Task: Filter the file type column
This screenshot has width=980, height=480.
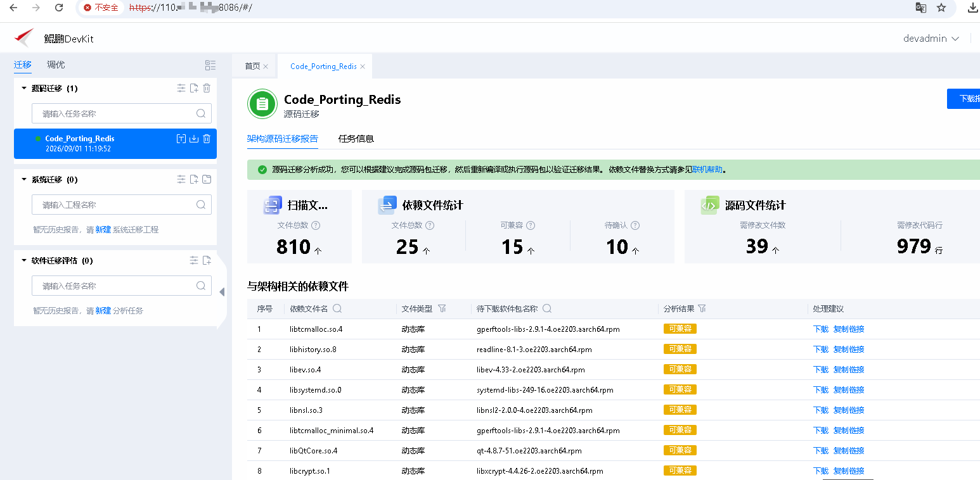Action: (x=442, y=308)
